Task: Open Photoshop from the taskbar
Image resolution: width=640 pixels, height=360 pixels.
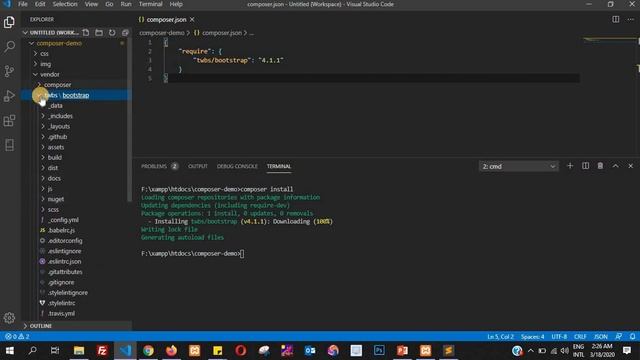Action: tap(379, 351)
